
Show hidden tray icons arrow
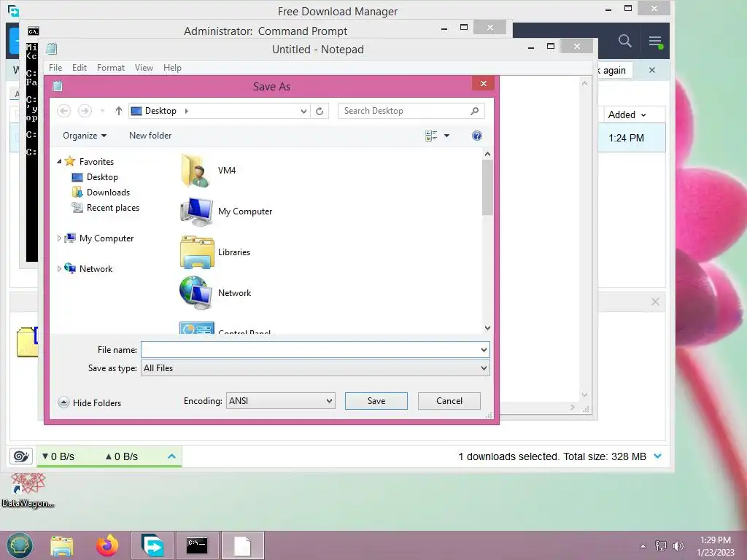click(643, 546)
